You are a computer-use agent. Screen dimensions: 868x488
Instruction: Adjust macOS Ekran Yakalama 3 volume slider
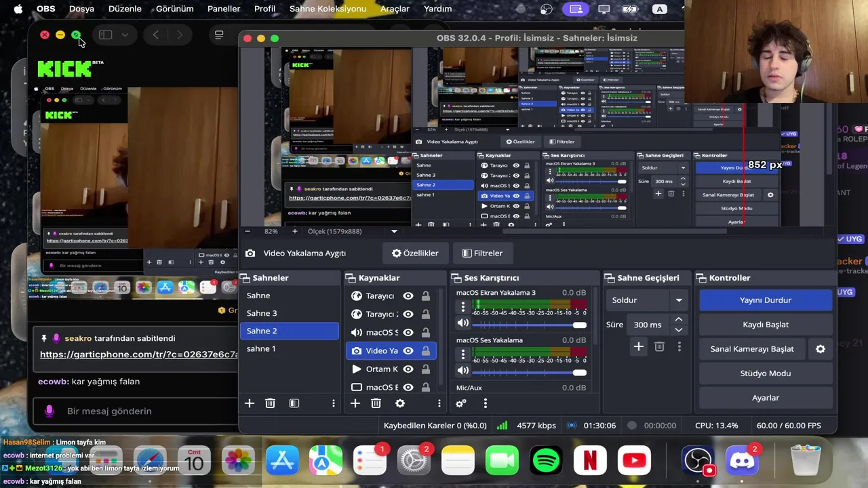click(529, 324)
